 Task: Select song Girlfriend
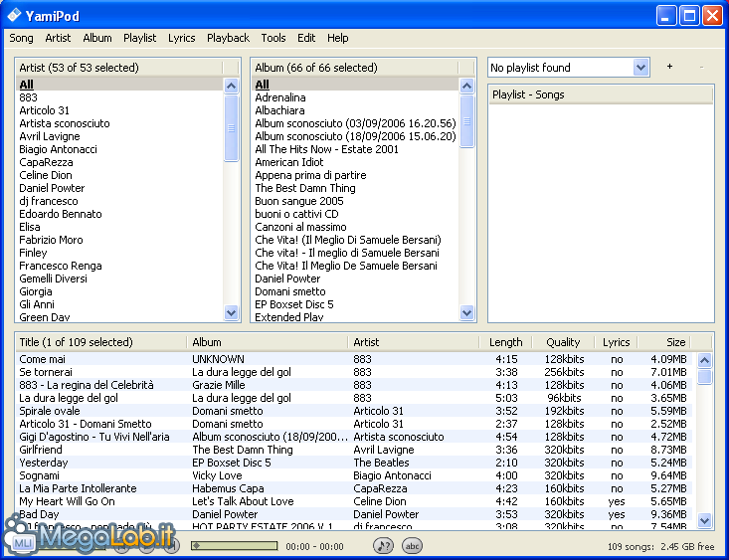[x=354, y=450]
